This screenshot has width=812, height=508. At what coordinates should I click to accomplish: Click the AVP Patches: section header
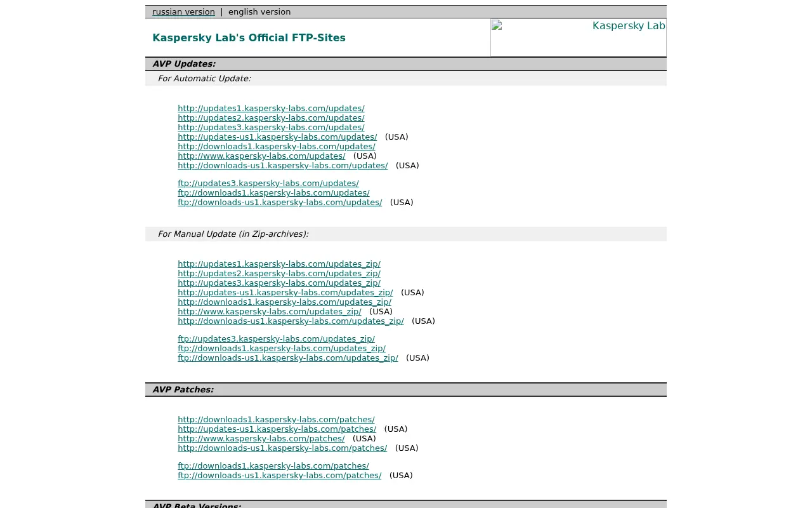(183, 390)
